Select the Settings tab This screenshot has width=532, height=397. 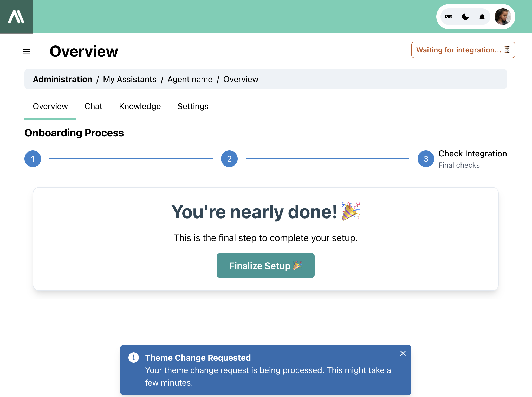tap(193, 106)
